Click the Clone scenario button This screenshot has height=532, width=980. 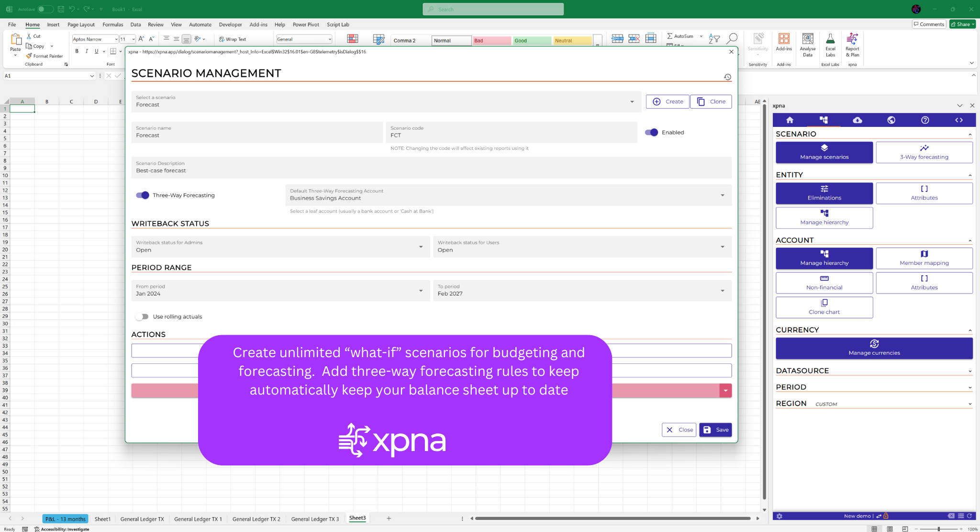click(x=711, y=102)
